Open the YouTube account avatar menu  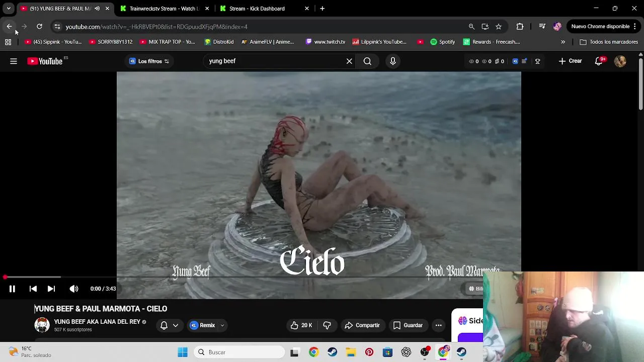[x=620, y=61]
